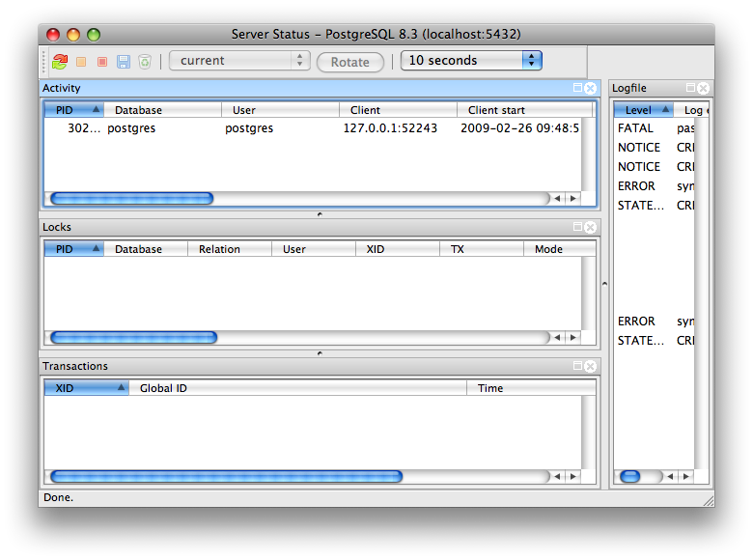Click the trash can toolbar icon
753x560 pixels.
coord(145,61)
